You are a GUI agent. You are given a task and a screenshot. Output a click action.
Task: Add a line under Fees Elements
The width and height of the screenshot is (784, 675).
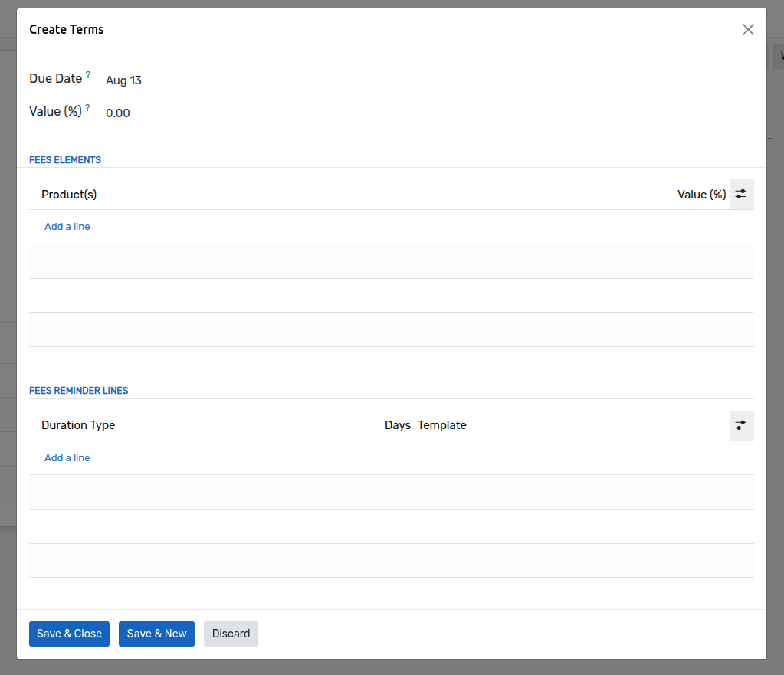pyautogui.click(x=67, y=227)
